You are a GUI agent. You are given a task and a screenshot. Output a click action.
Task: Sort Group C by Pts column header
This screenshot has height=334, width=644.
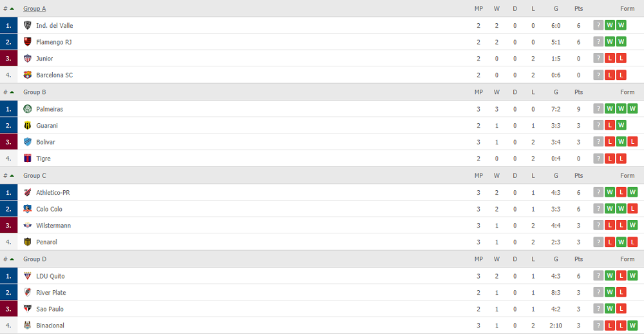[x=579, y=175]
